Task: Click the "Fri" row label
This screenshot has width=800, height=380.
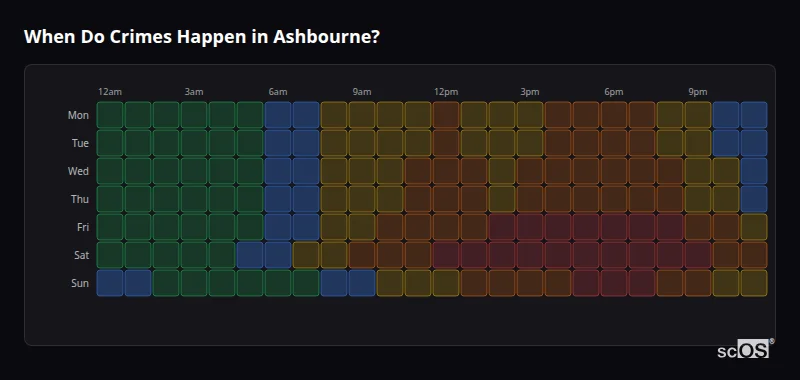Action: 83,227
